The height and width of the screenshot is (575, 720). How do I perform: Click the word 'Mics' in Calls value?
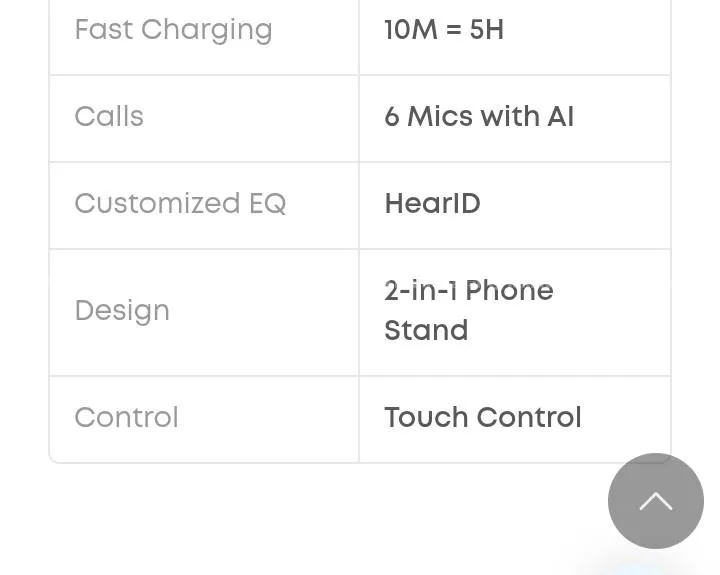coord(439,117)
